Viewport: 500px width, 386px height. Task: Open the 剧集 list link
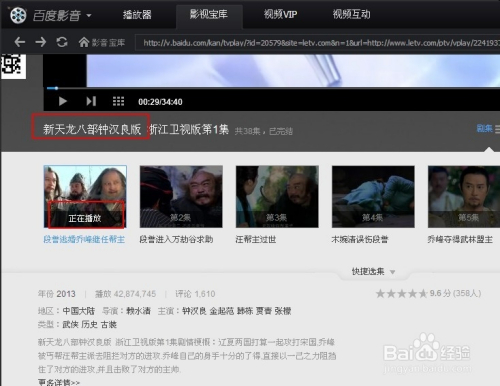coord(484,128)
